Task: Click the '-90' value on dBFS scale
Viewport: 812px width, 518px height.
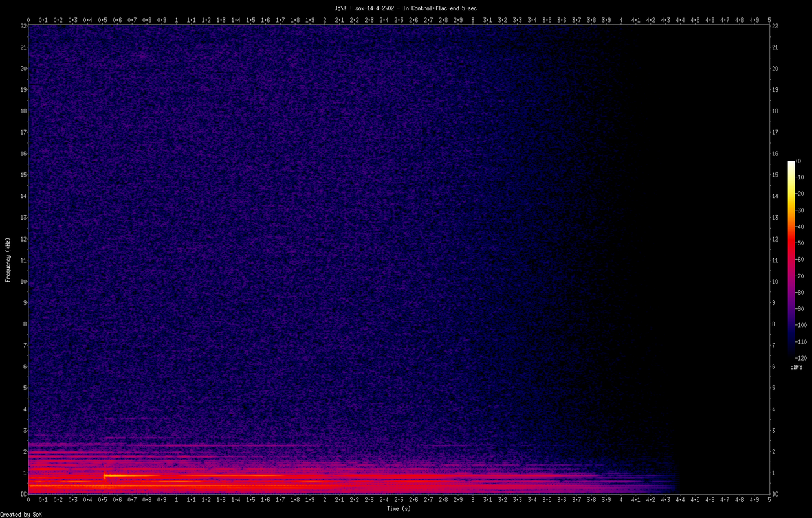Action: coord(798,309)
